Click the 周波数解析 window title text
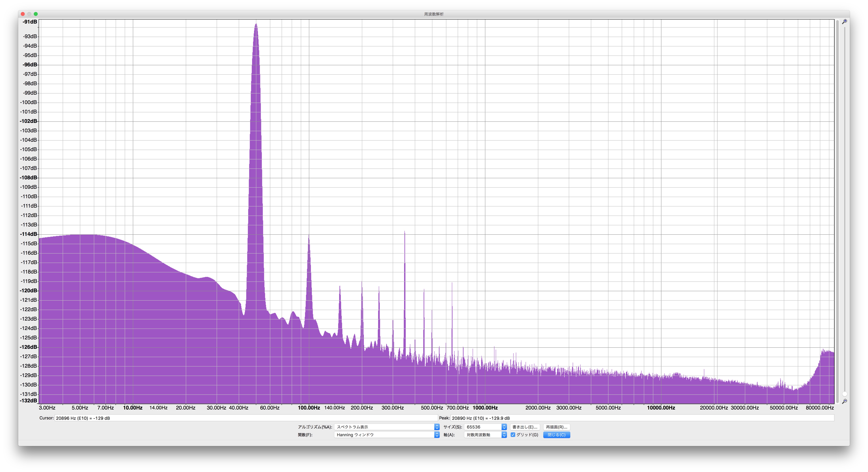Viewport: 868px width, 472px height. coord(434,14)
